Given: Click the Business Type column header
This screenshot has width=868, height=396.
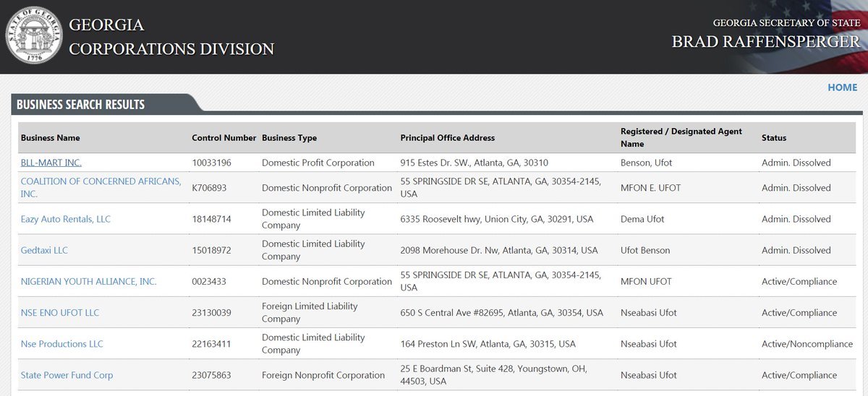Looking at the screenshot, I should [289, 138].
